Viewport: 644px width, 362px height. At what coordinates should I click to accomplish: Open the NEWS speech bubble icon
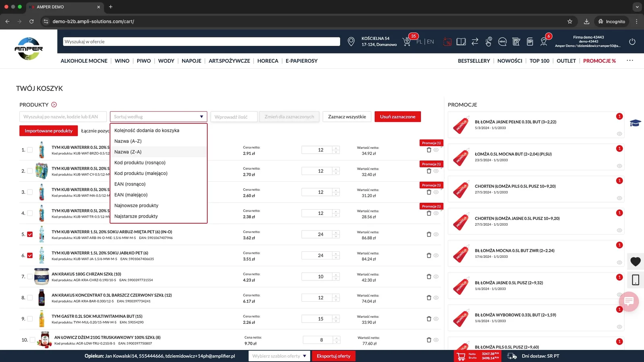click(x=502, y=41)
